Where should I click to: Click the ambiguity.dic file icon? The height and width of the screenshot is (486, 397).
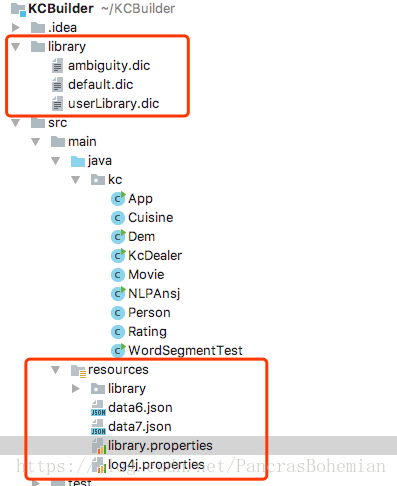pos(57,65)
